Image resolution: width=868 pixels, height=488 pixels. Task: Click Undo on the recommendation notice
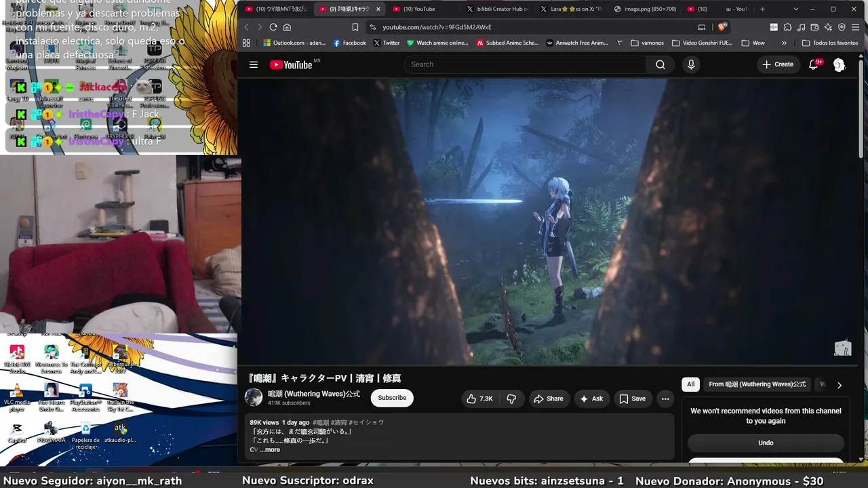point(766,443)
